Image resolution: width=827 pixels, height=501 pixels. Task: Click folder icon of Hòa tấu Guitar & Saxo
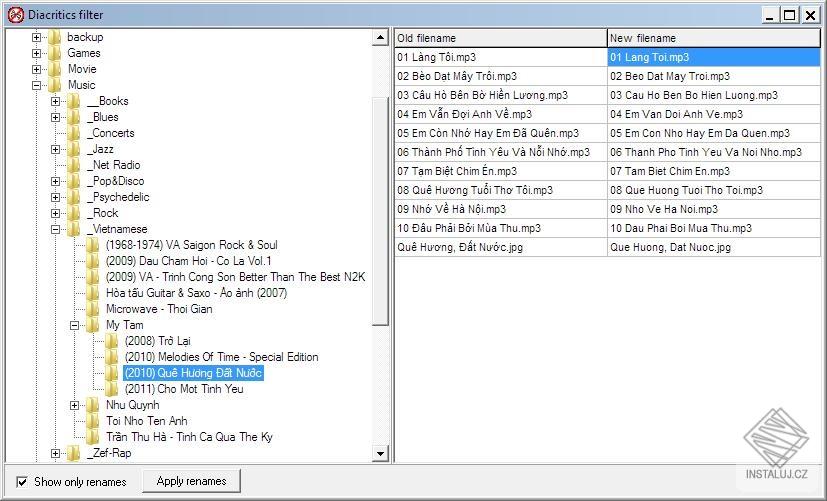click(x=93, y=293)
